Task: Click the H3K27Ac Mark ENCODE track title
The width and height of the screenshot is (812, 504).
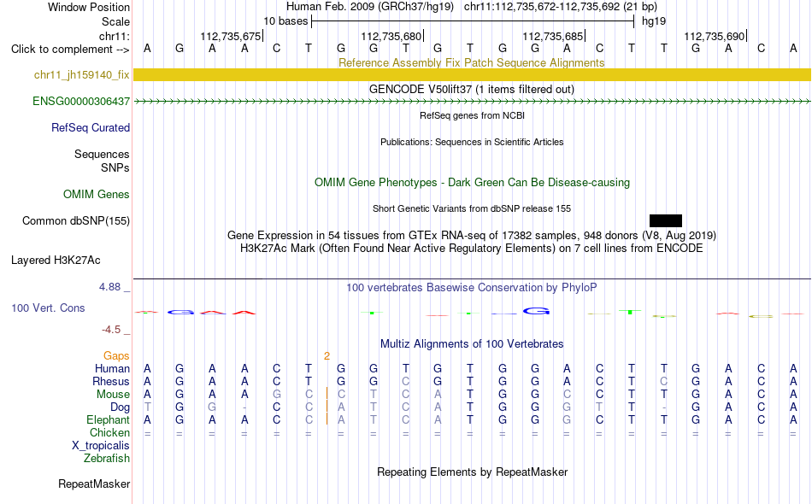Action: coord(472,249)
